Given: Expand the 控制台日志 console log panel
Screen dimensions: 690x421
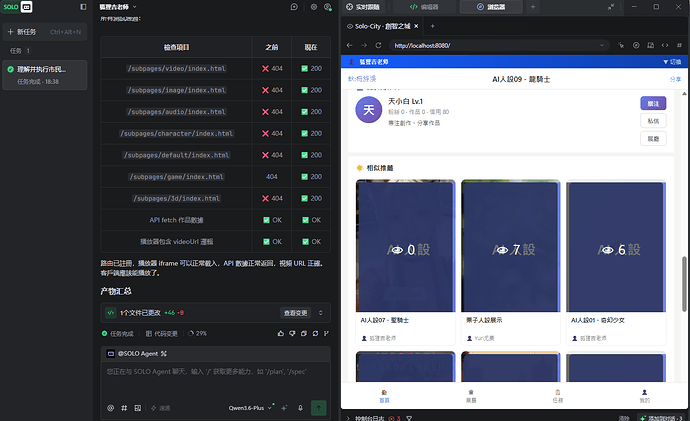Looking at the screenshot, I should 348,418.
